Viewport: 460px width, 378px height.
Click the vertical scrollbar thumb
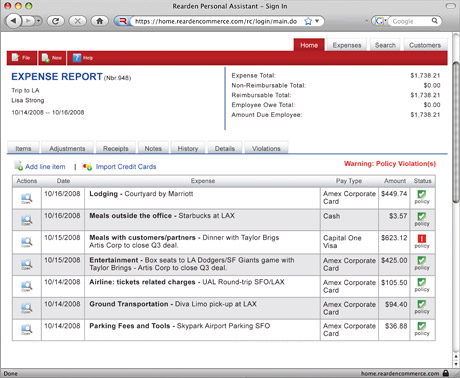coord(456,131)
